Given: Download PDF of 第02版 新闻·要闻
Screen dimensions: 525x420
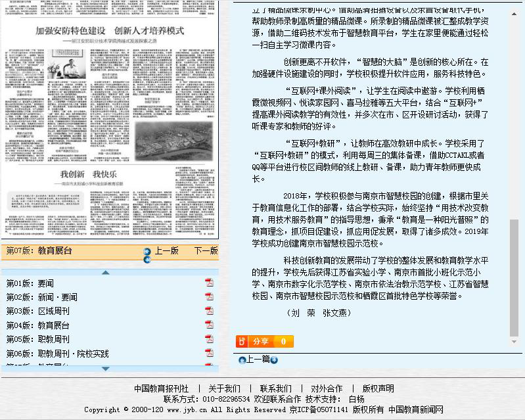Looking at the screenshot, I should click(x=209, y=297).
